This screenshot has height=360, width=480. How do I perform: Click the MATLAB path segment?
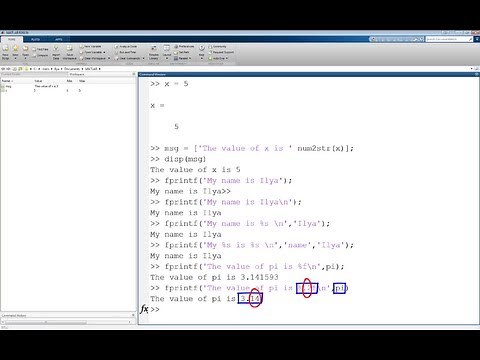(91, 69)
